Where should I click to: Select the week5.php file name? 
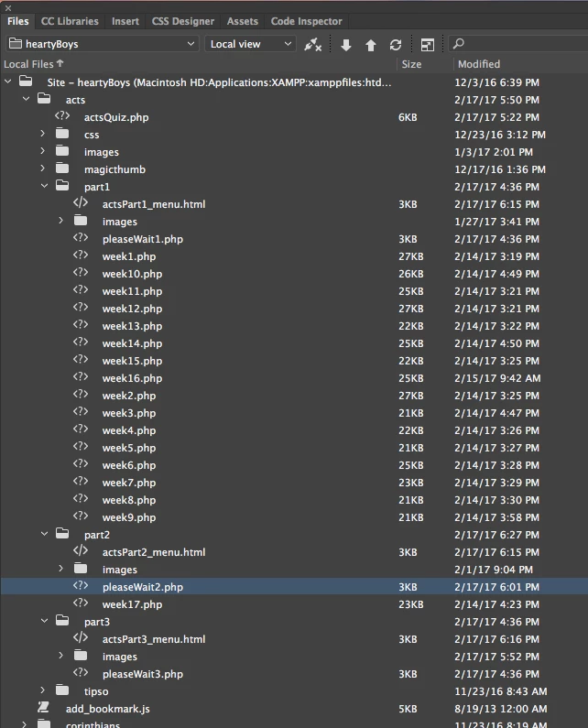(129, 448)
